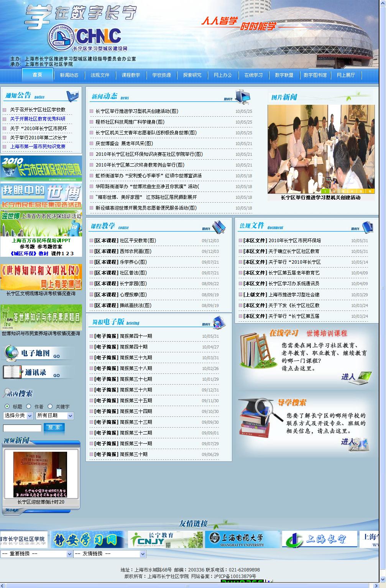This screenshot has width=386, height=588.
Task: Open 新闻动态 in navigation bar
Action: point(69,75)
